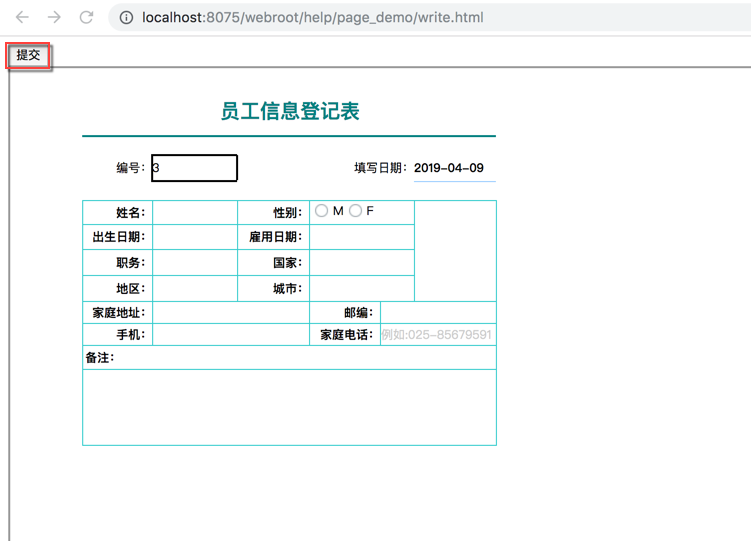Click the 邮编 value cell
This screenshot has height=541, width=751.
point(438,313)
